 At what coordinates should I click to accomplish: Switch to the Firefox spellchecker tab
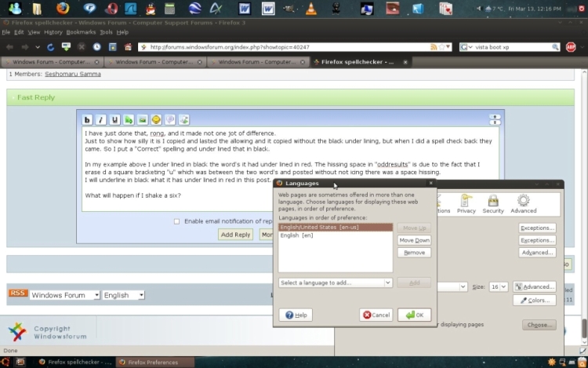point(361,62)
